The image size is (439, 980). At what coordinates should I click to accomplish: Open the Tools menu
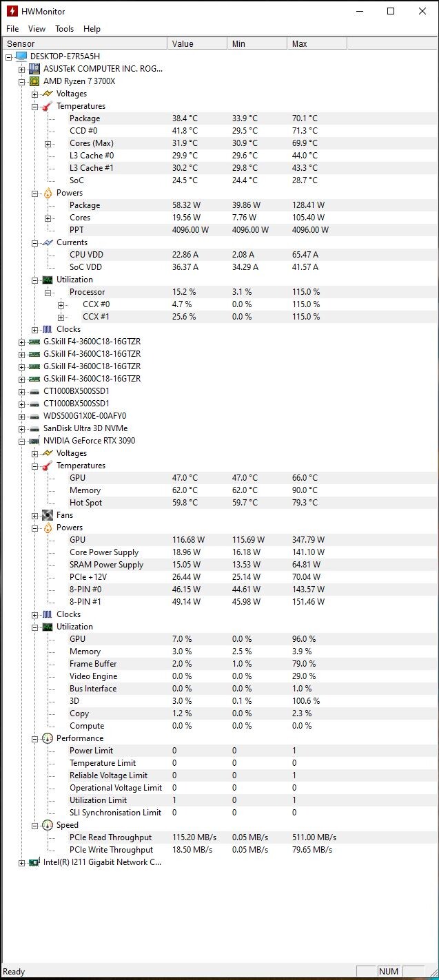(65, 29)
